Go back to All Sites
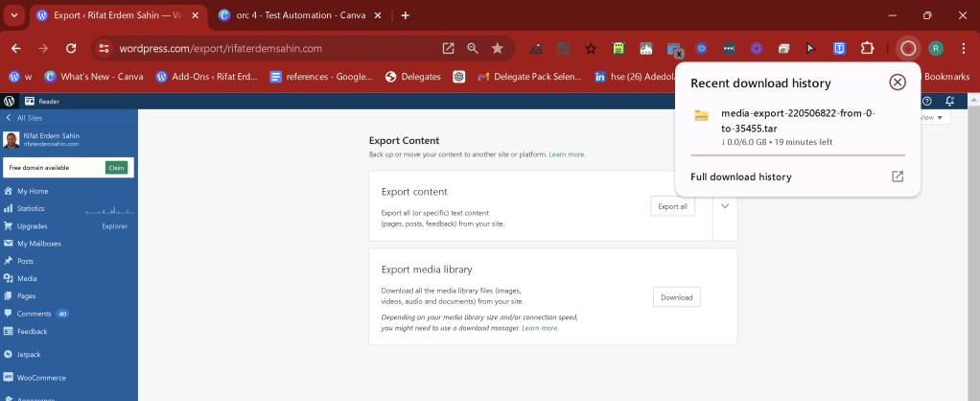 coord(24,118)
